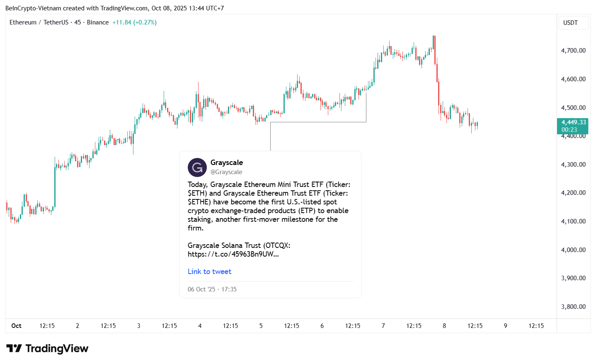Select the Oct label on time axis
This screenshot has height=364, width=596.
coord(17,326)
